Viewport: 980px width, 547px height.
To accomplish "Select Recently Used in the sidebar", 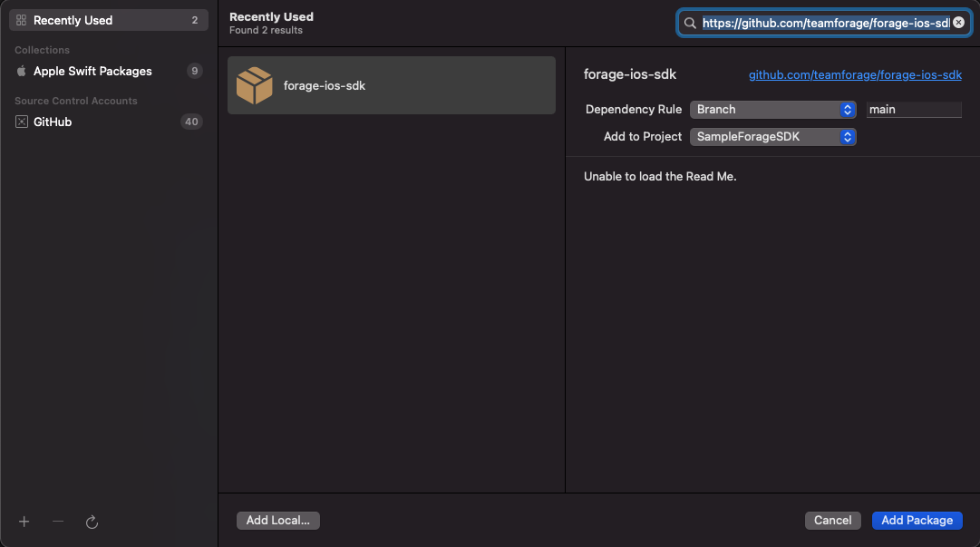I will coord(109,20).
